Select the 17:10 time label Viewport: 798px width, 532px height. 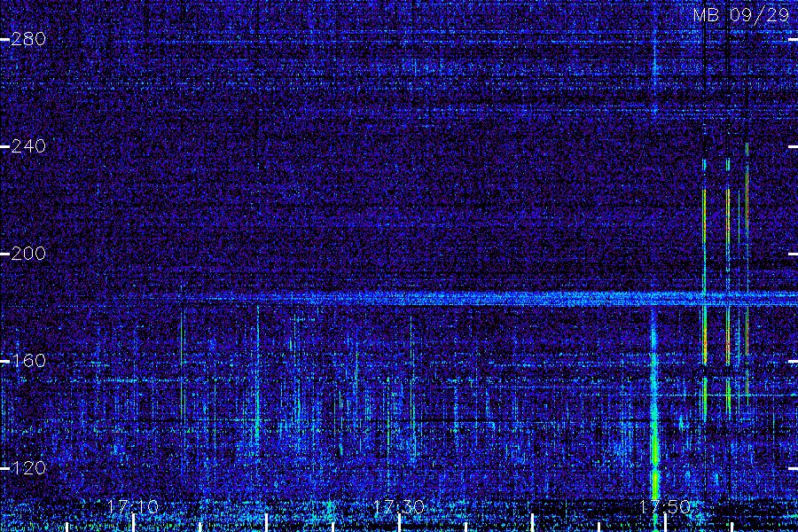pyautogui.click(x=133, y=506)
